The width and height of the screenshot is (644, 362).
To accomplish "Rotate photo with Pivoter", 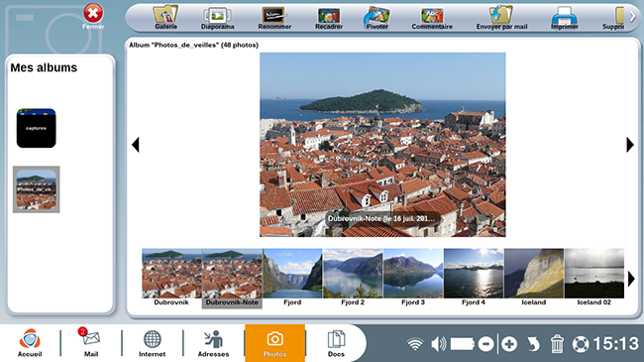I will [376, 18].
